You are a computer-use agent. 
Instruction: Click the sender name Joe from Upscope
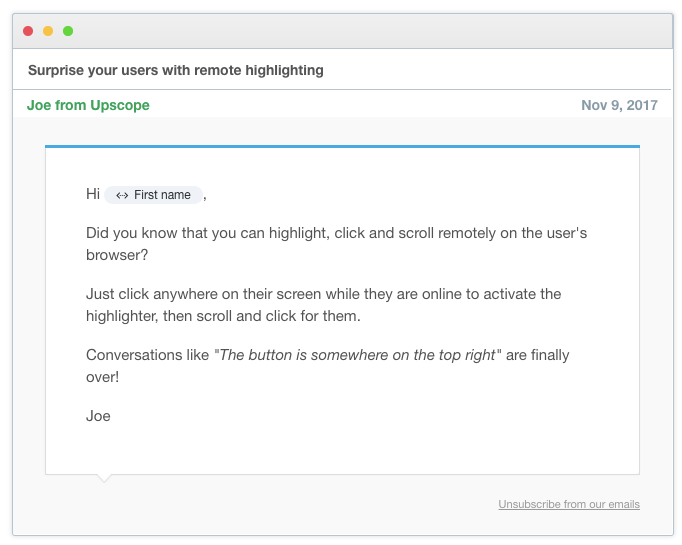coord(88,105)
